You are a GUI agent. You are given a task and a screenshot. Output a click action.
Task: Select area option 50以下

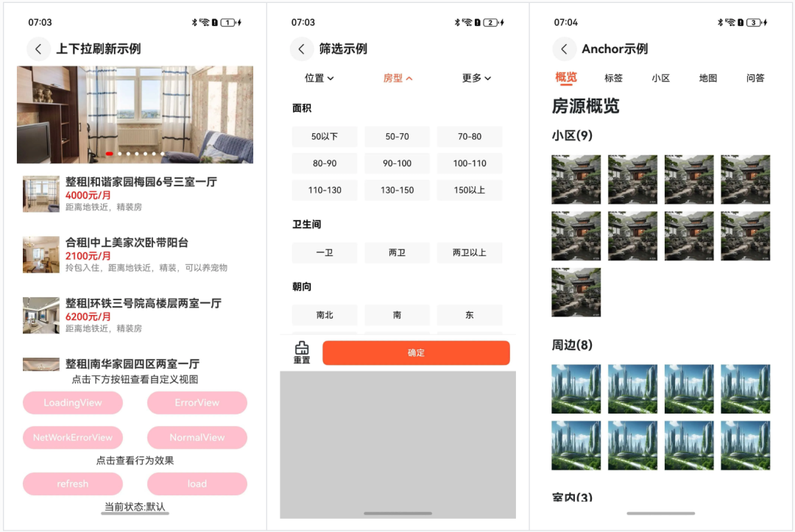point(325,136)
